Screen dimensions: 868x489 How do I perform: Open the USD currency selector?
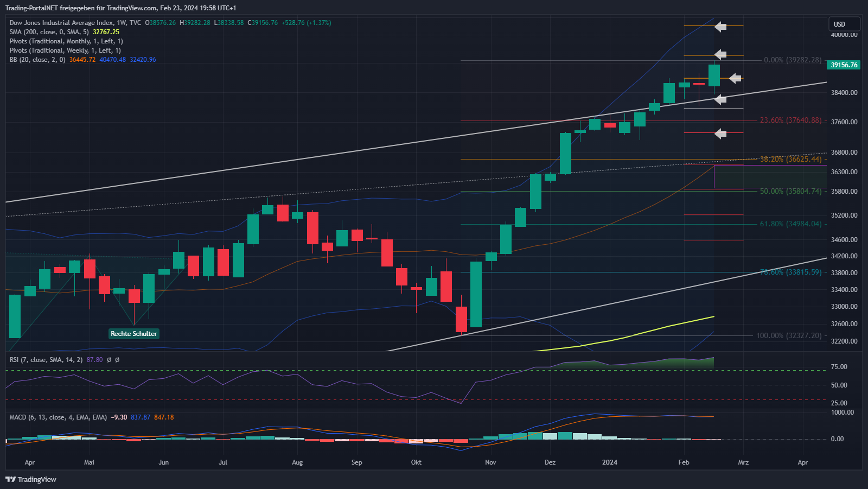coord(844,24)
